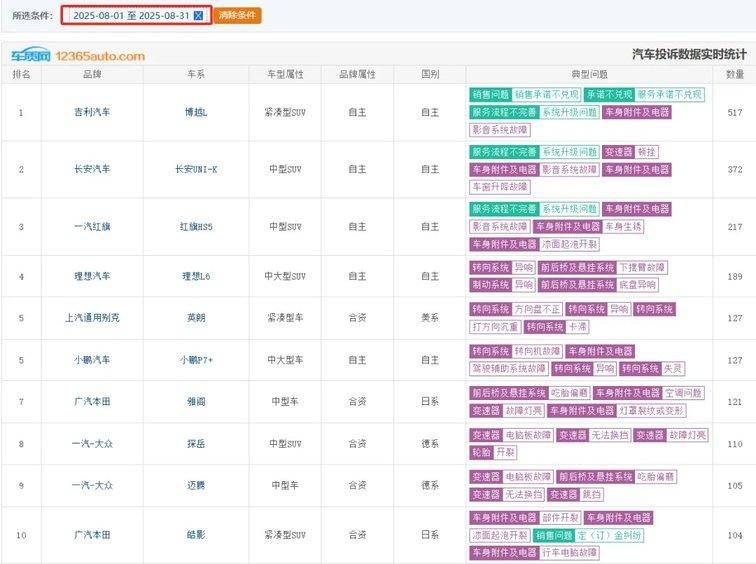Screen dimensions: 756x564
Task: Open the 红旗HS5 series link
Action: click(196, 227)
